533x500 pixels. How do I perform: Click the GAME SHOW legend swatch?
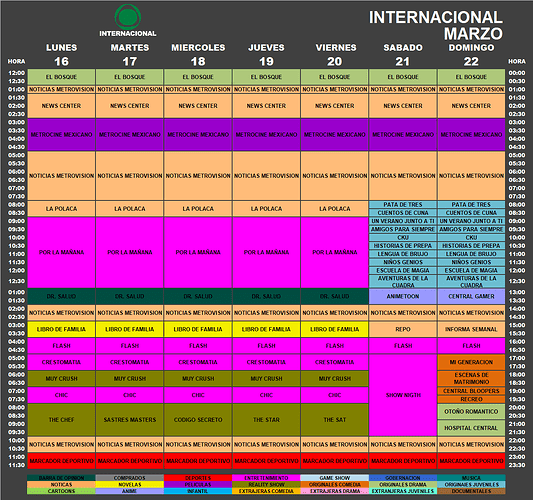click(334, 478)
